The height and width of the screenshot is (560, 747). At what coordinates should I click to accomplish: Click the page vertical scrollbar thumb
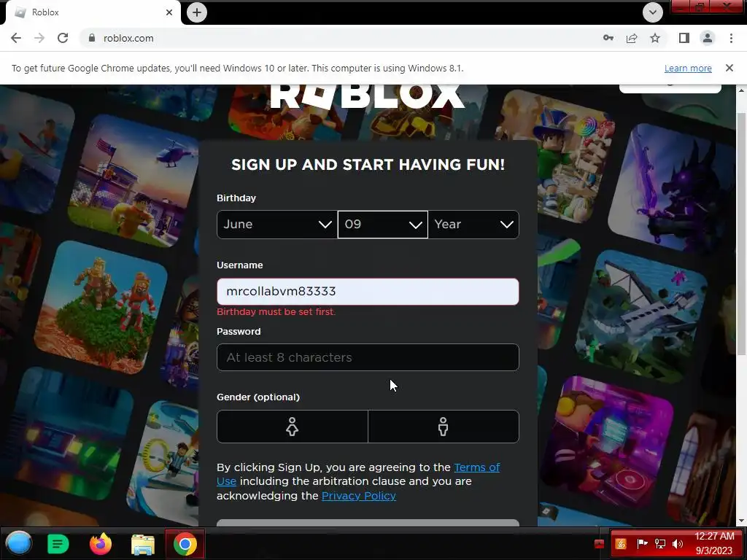741,233
